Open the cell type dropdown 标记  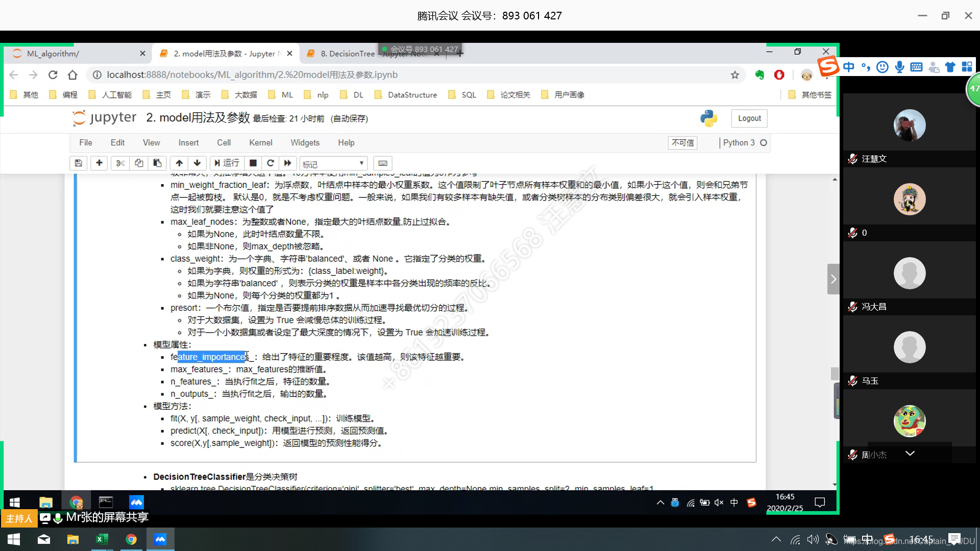coord(333,164)
